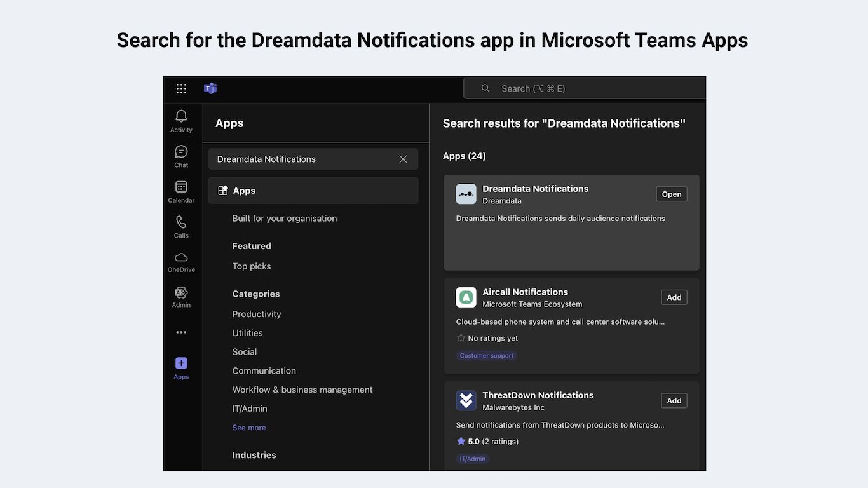868x488 pixels.
Task: Open Calendar from the sidebar
Action: (x=181, y=192)
